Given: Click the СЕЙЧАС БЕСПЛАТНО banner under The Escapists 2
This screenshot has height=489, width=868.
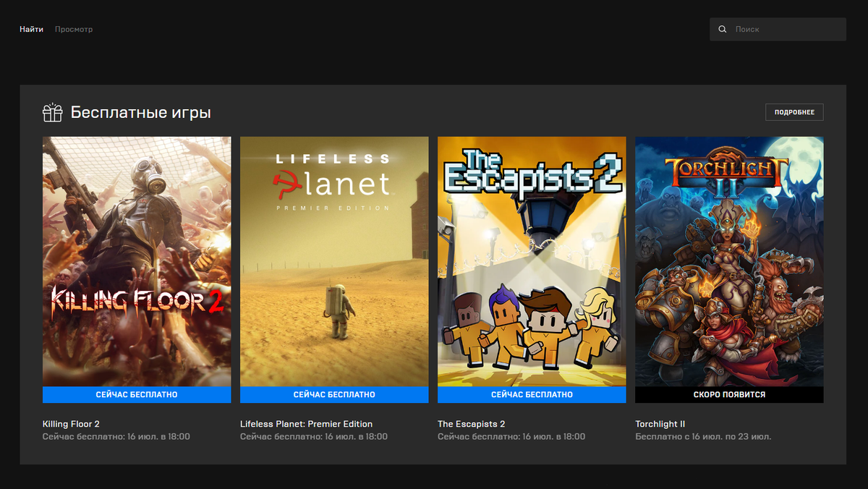Looking at the screenshot, I should click(x=532, y=394).
